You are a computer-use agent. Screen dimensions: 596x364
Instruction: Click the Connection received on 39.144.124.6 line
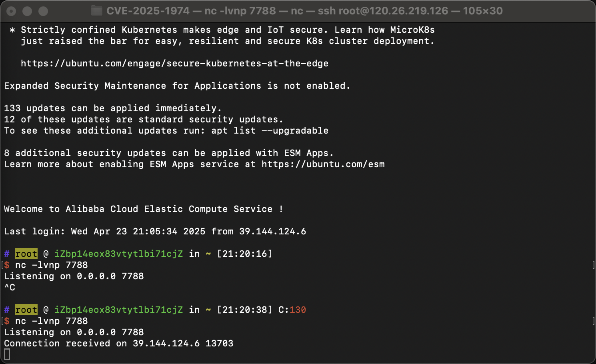click(x=119, y=343)
